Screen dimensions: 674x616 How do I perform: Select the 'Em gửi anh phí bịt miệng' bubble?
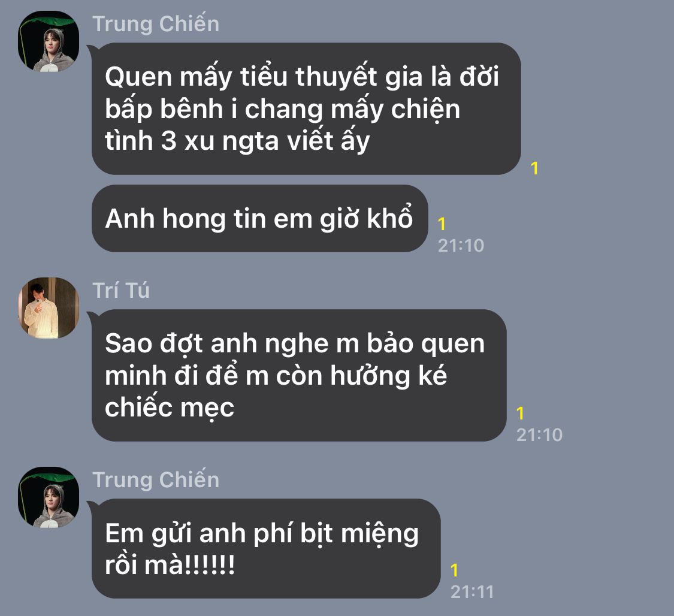coord(266,548)
